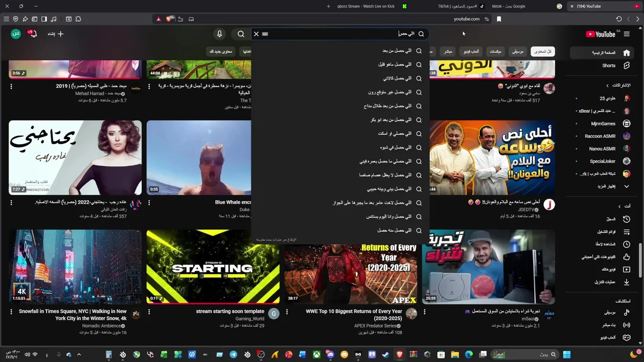Open the خلودي 25 subscription channel
The image size is (644, 362).
(x=602, y=98)
